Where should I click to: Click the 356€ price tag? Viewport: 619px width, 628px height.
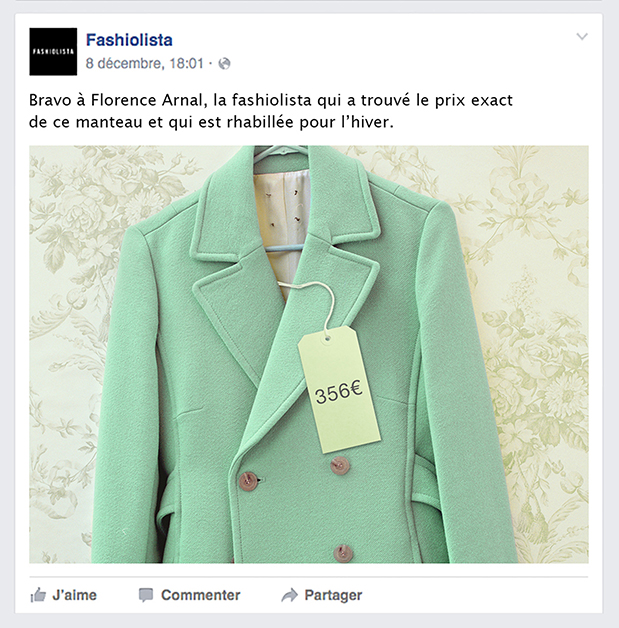(x=339, y=390)
